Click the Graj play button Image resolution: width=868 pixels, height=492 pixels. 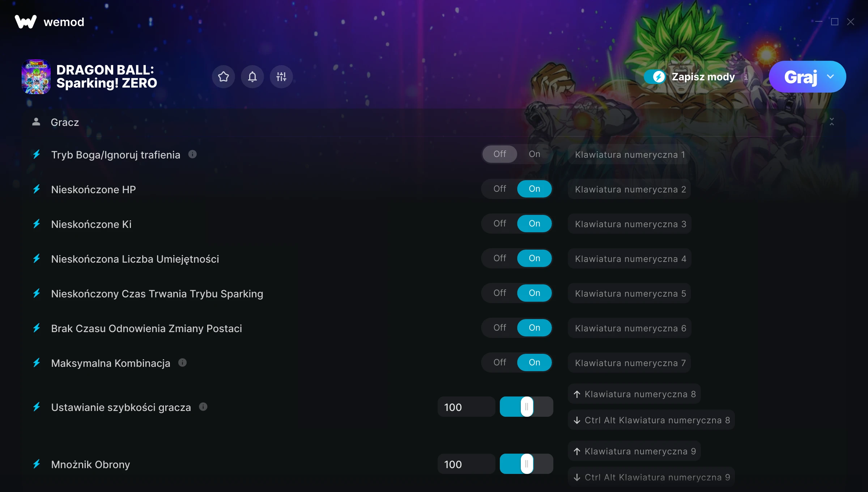click(x=800, y=77)
